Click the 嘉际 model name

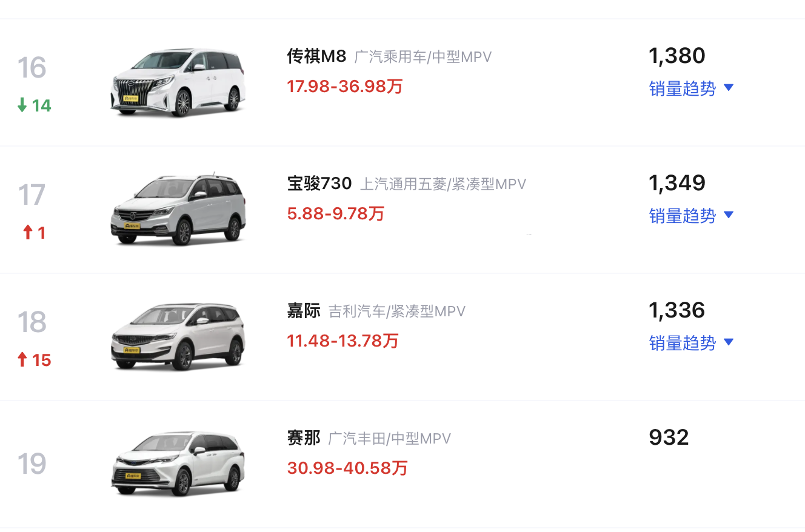(x=304, y=311)
